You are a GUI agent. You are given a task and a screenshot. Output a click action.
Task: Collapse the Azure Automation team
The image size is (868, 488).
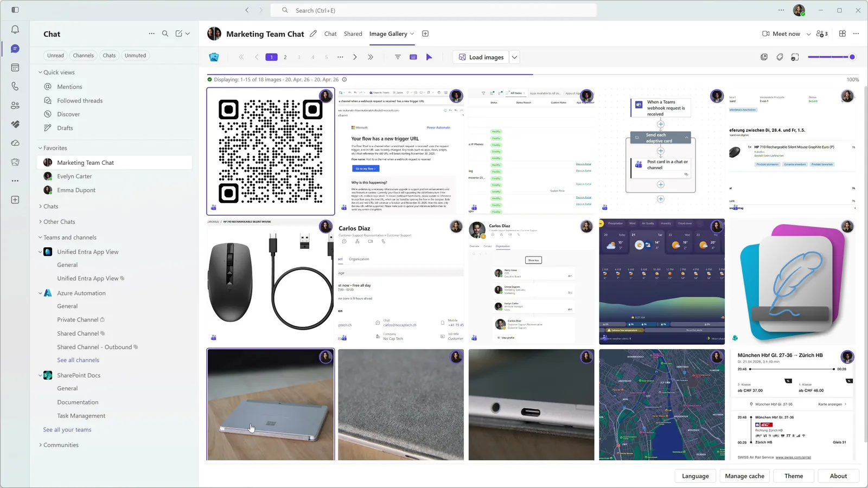point(40,293)
